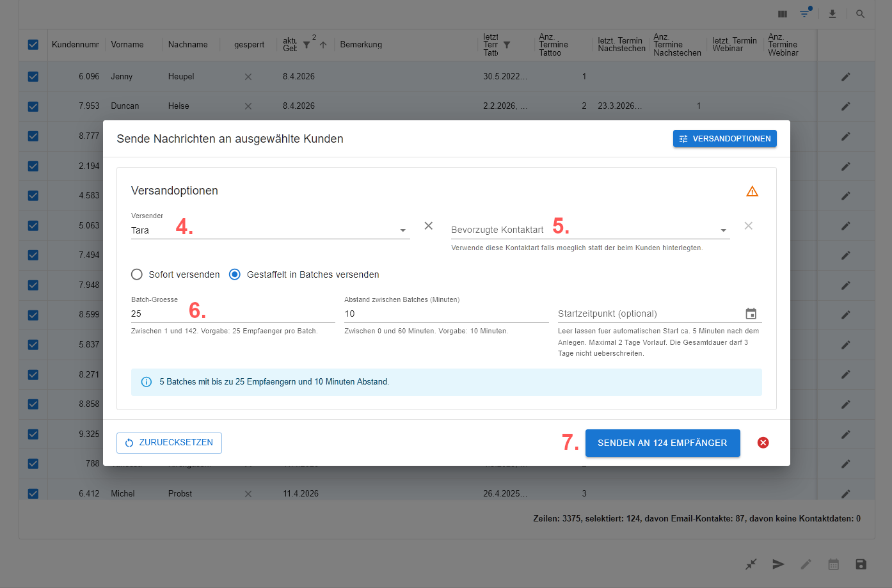Click Zuruecksetzen button

click(169, 443)
